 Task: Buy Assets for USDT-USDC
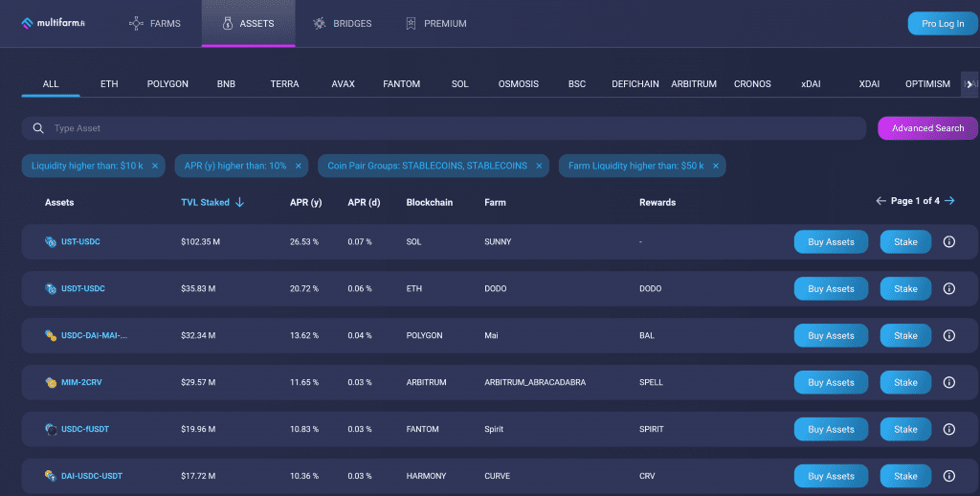[831, 289]
